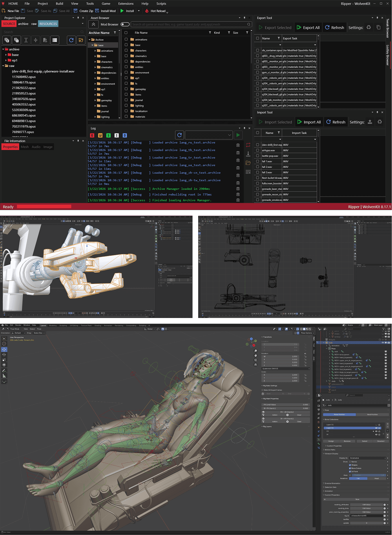Screen dimensions: 392x535
Task: Click the collapse-all folders icon in Project Explorer
Action: 16,40
